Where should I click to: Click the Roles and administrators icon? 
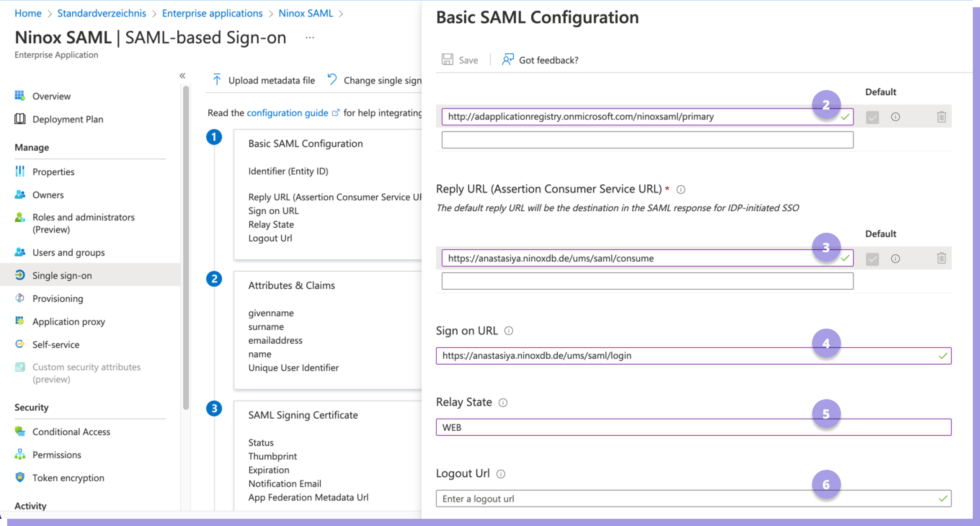click(x=20, y=217)
